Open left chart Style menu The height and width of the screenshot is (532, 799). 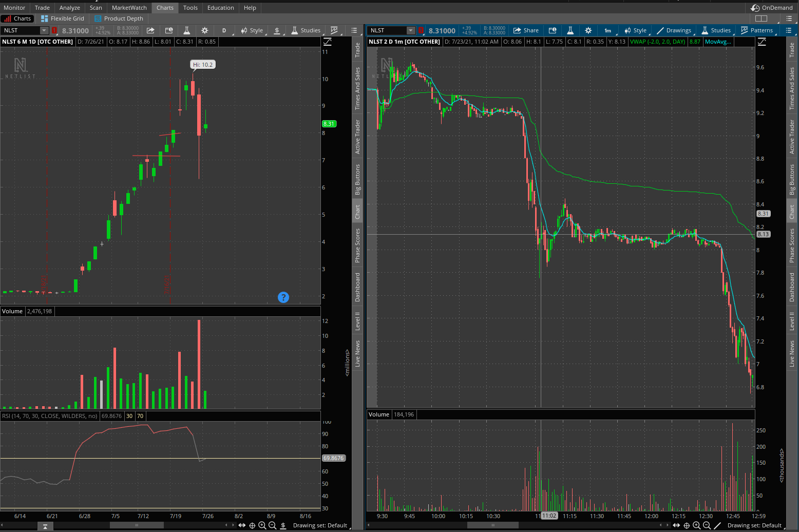click(x=252, y=30)
